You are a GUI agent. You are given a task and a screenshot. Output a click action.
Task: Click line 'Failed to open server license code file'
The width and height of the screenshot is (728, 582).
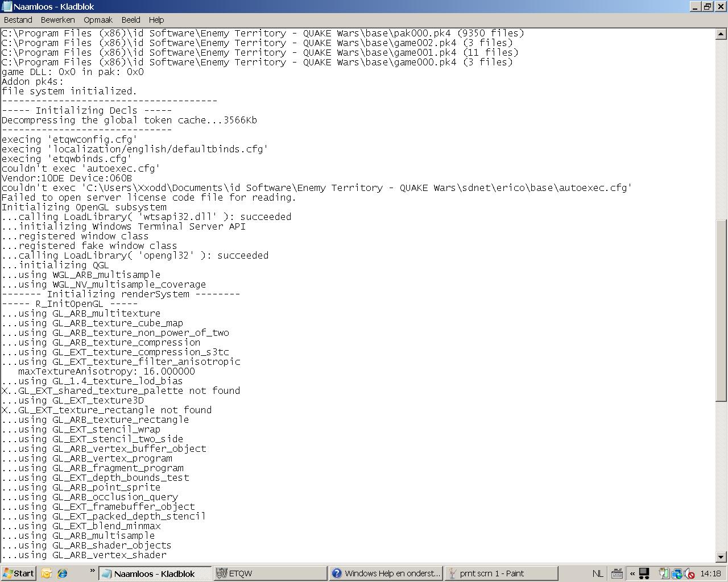(149, 197)
